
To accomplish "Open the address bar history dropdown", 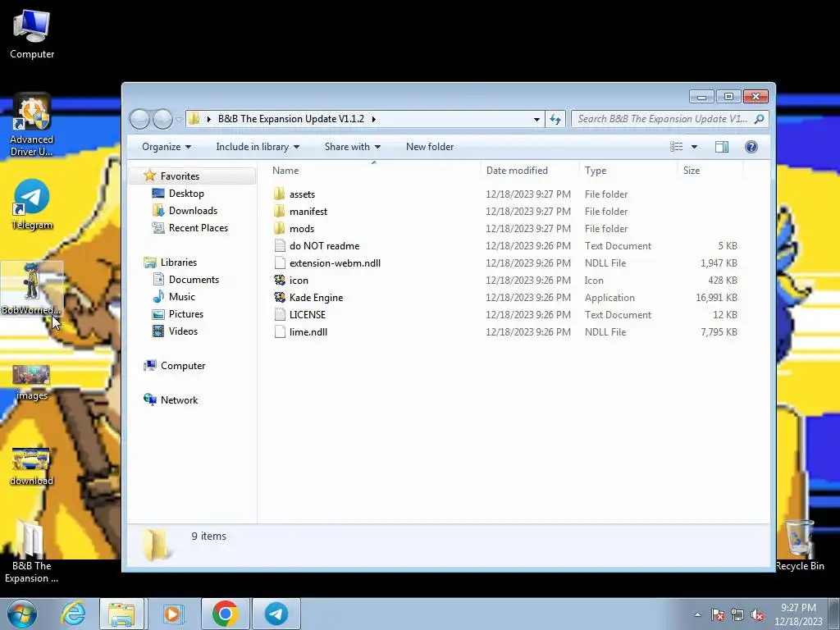I will click(536, 119).
